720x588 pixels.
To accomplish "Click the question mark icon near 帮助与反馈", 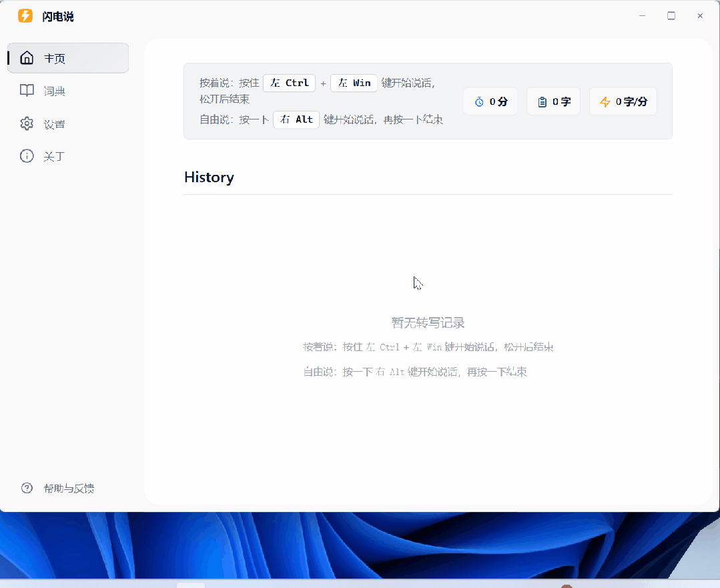I will 27,488.
